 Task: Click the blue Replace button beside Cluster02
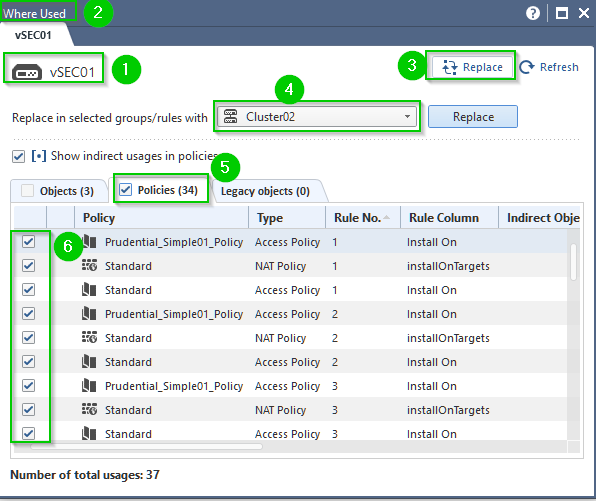473,117
